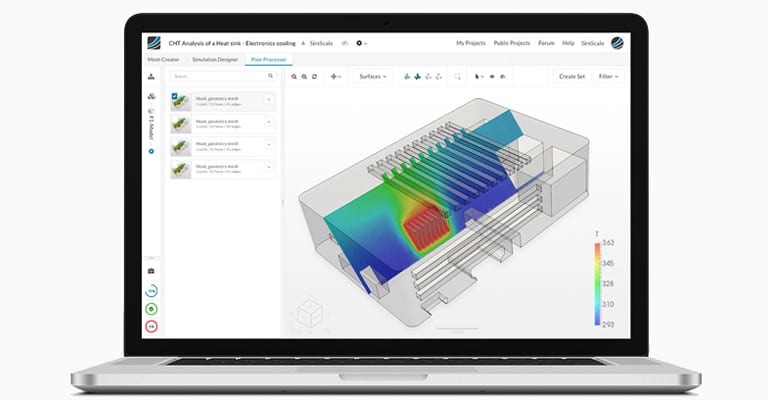Click the project title CHT Analysis text

point(232,43)
